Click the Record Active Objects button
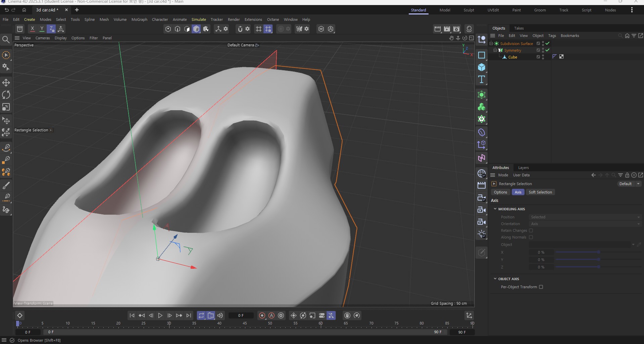This screenshot has width=644, height=344. 262,315
